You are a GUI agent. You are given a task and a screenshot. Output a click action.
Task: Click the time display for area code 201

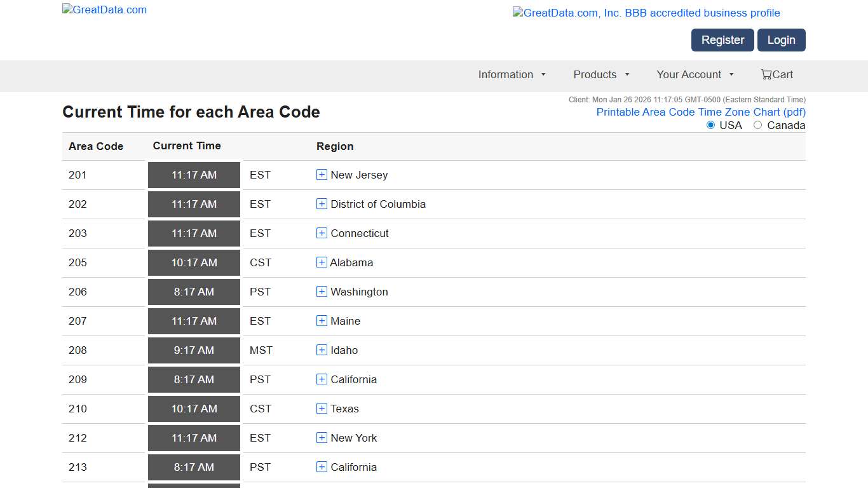tap(194, 175)
